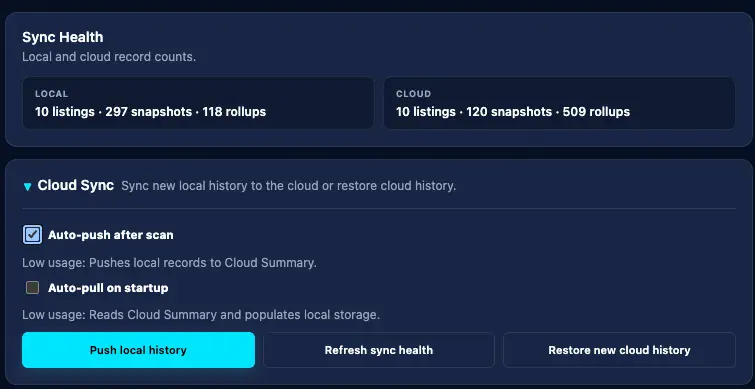This screenshot has width=755, height=389.
Task: Click 'Local and cloud record counts.' text
Action: (x=109, y=57)
